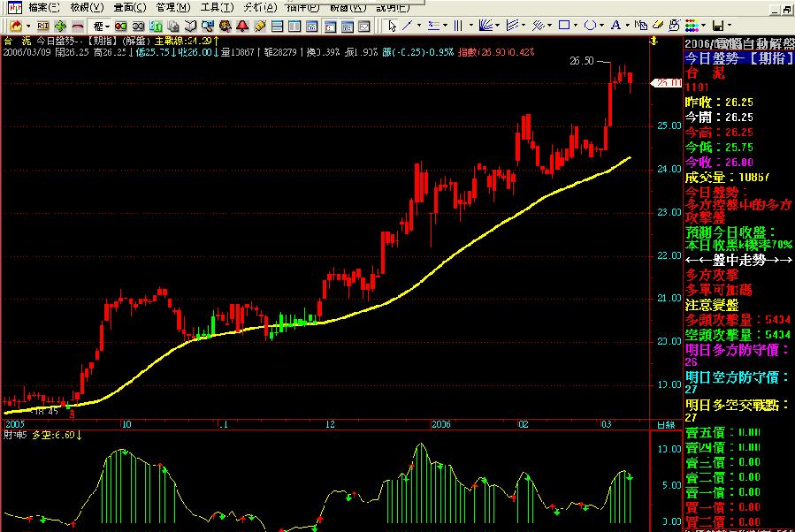795x532 pixels.
Task: Open dropdown arrow beside line drawing tool
Action: coord(420,26)
